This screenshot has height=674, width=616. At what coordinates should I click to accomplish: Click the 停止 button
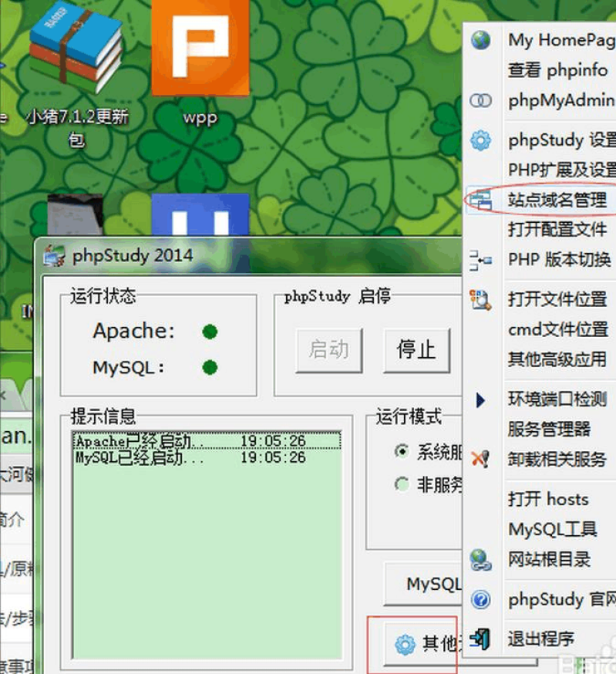(x=416, y=350)
